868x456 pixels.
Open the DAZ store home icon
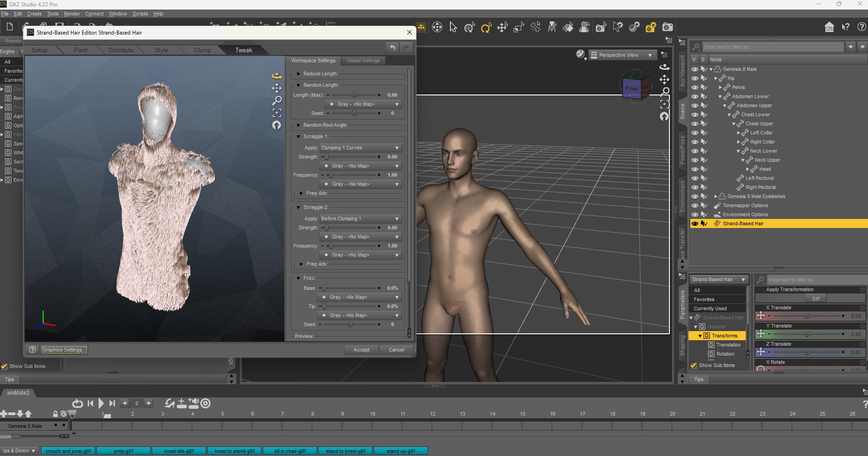pyautogui.click(x=829, y=27)
